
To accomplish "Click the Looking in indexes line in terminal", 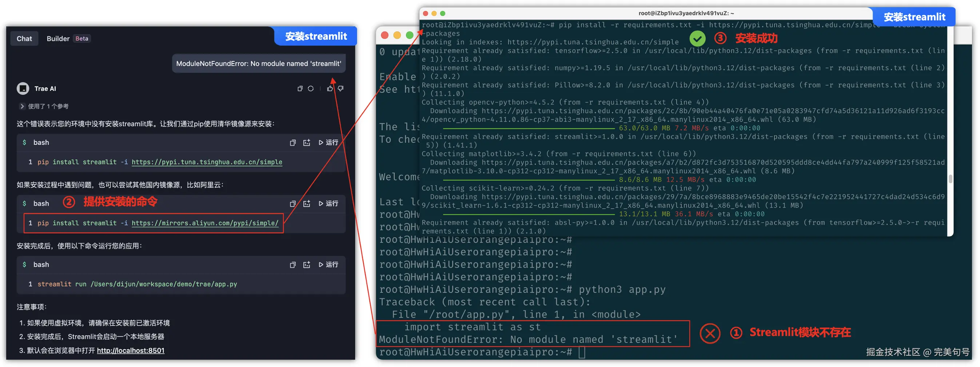I will (550, 42).
